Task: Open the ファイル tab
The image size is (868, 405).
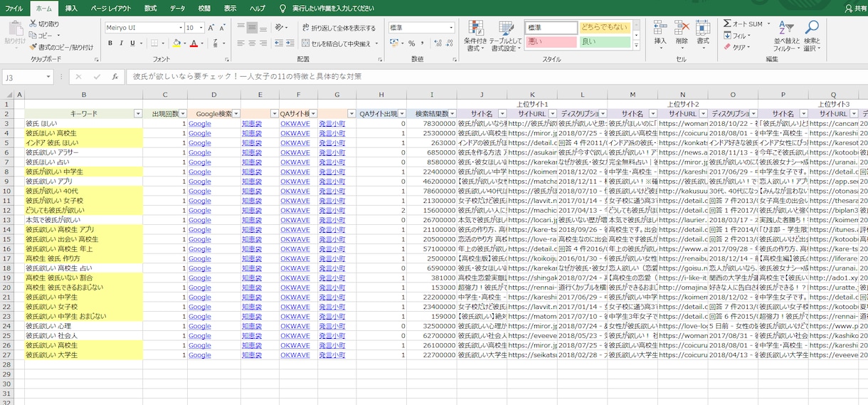Action: pos(14,8)
